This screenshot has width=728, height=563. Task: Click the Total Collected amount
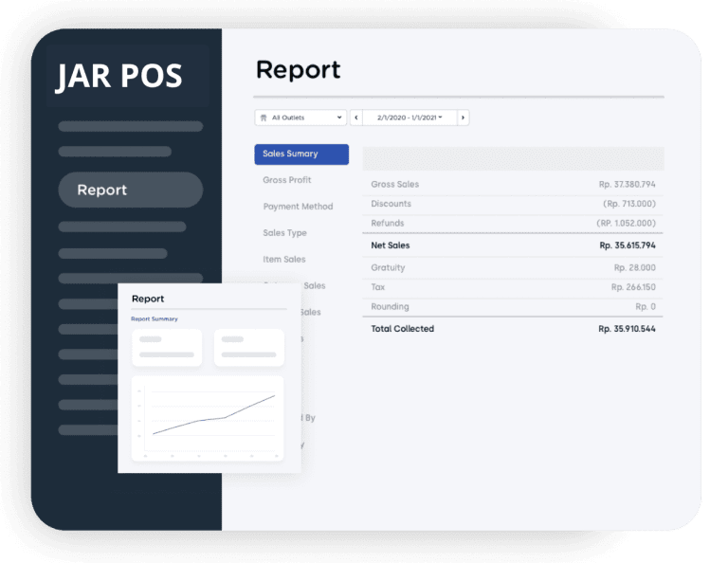[627, 329]
